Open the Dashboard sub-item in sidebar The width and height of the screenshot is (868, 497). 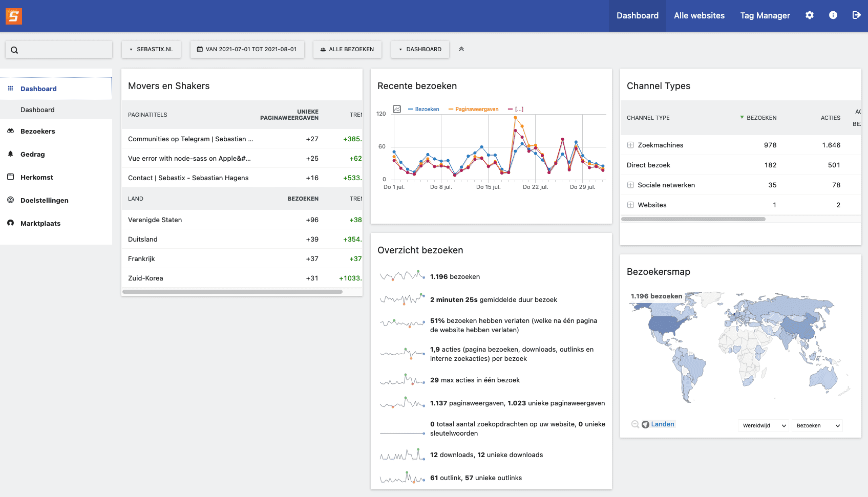click(x=37, y=110)
